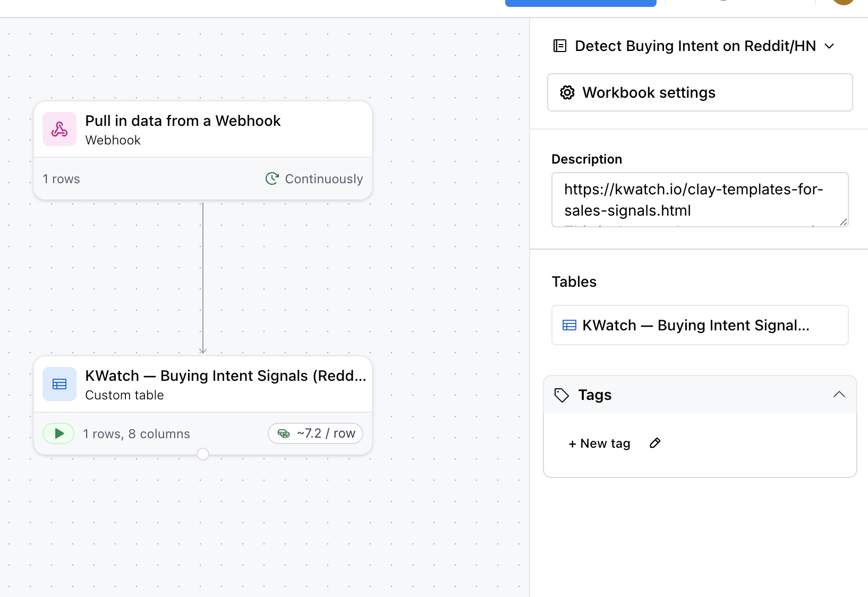
Task: Click the '1 rows' text on Webhook node
Action: point(62,179)
